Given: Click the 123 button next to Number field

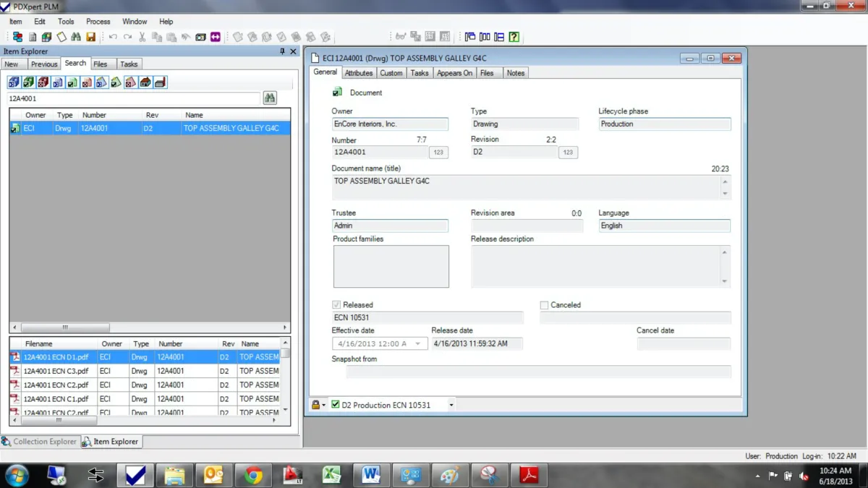Looking at the screenshot, I should [438, 153].
